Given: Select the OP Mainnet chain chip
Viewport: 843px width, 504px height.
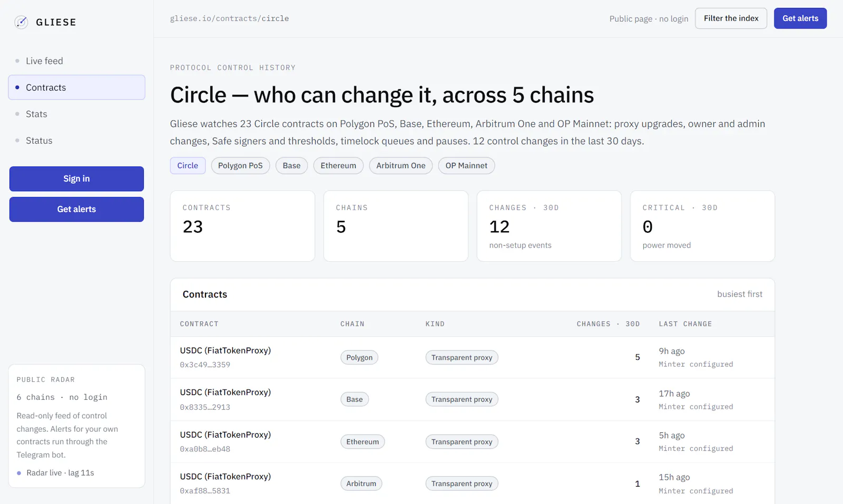Looking at the screenshot, I should click(466, 165).
